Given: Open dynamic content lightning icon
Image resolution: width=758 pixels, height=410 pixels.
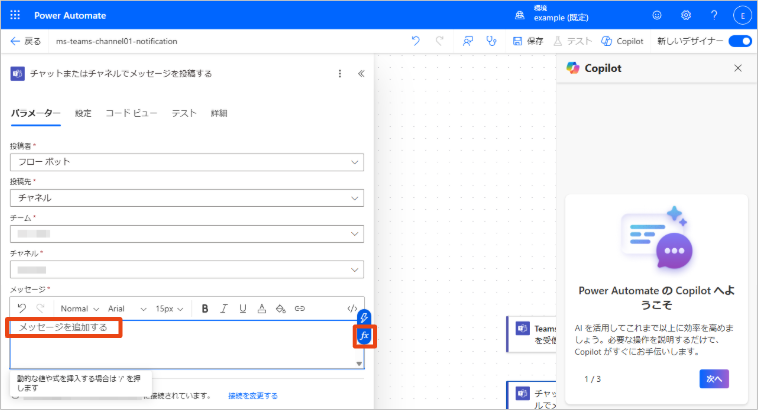Looking at the screenshot, I should pyautogui.click(x=364, y=317).
